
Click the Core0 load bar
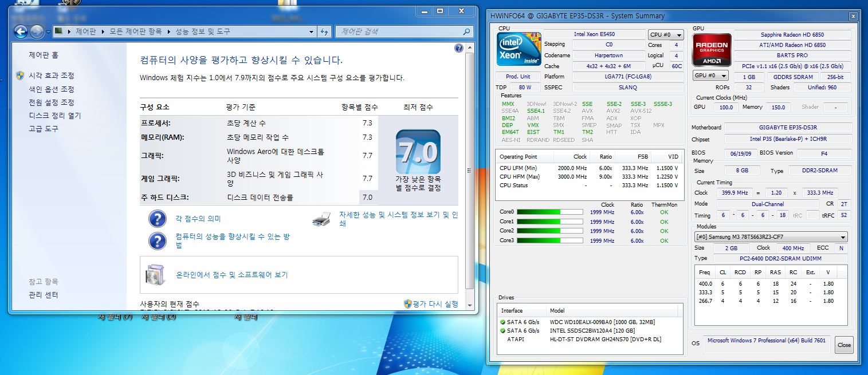pyautogui.click(x=549, y=212)
